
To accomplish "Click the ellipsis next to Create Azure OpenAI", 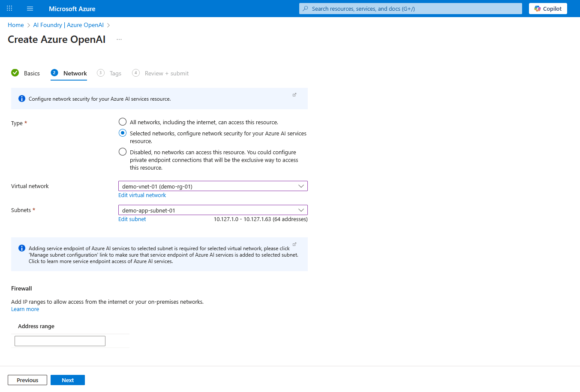I will (x=119, y=39).
